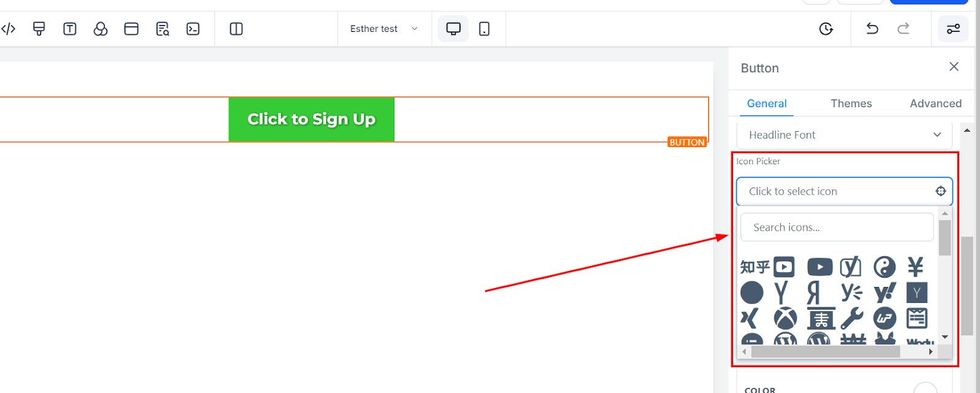Focus the Search icons field
Viewport: 980px width, 393px height.
[x=837, y=227]
